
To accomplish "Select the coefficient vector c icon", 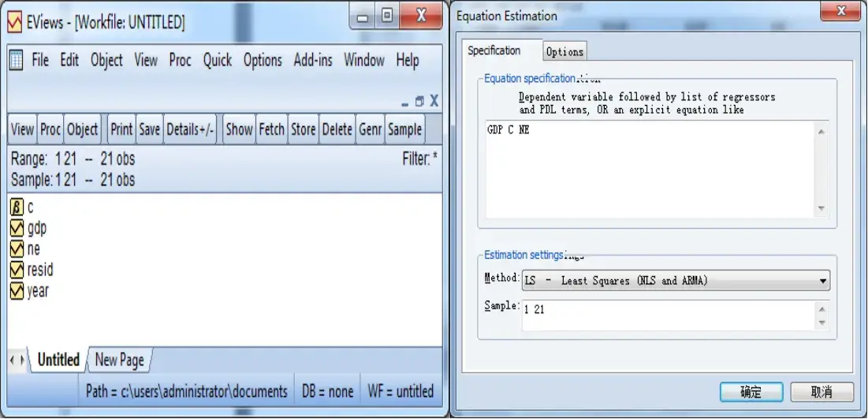I will tap(17, 208).
